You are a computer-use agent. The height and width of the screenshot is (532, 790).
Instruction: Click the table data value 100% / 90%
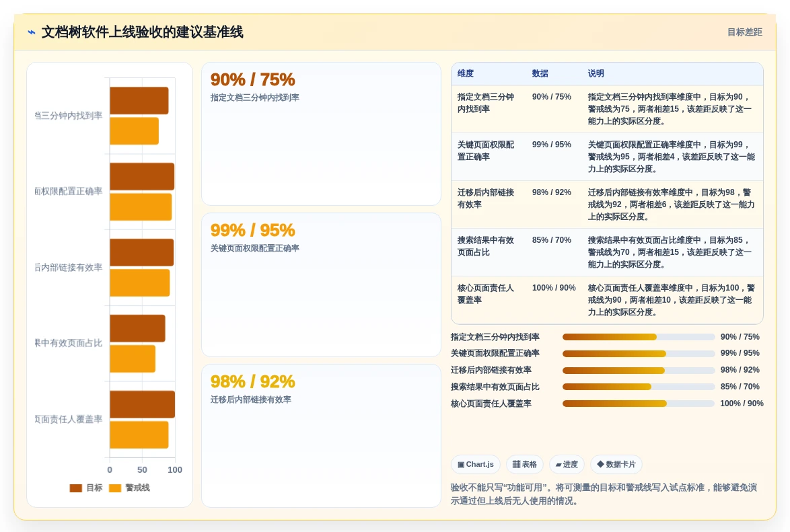[554, 288]
